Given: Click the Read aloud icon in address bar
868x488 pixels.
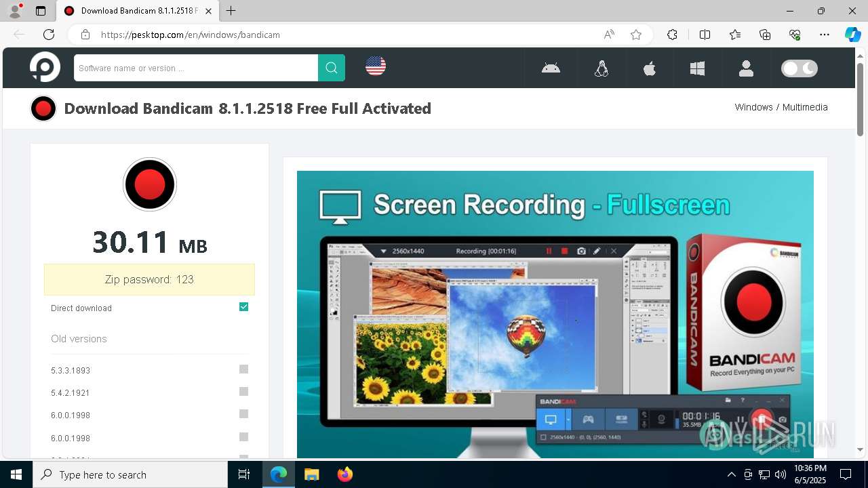Looking at the screenshot, I should 609,35.
